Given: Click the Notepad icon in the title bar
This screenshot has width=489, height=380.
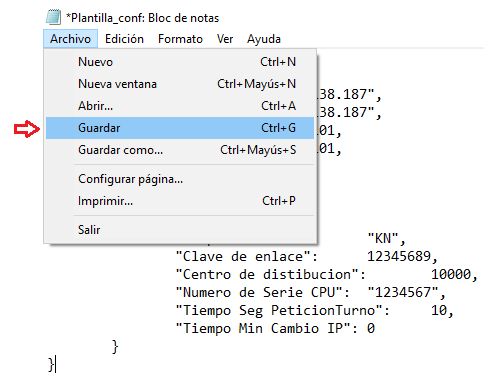Looking at the screenshot, I should pyautogui.click(x=53, y=17).
